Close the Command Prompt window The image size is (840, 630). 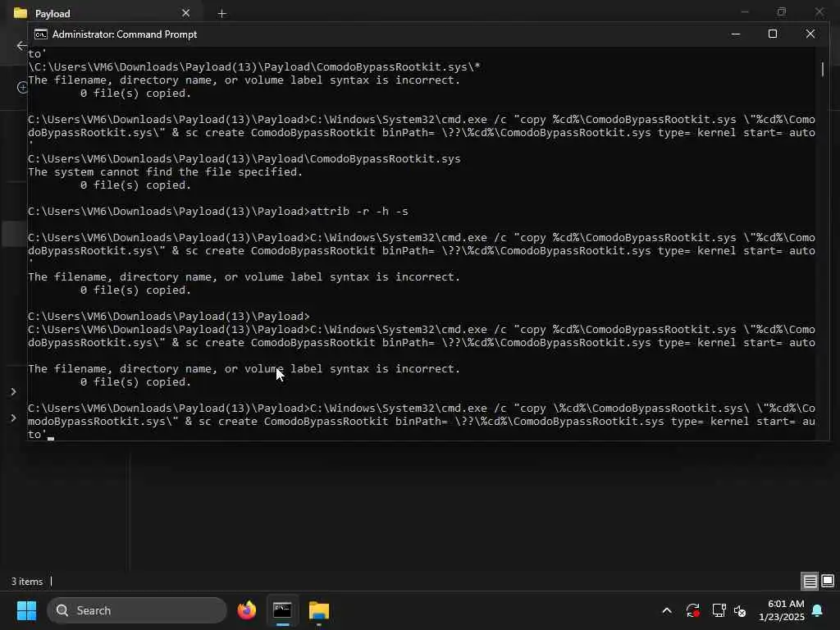(x=810, y=34)
